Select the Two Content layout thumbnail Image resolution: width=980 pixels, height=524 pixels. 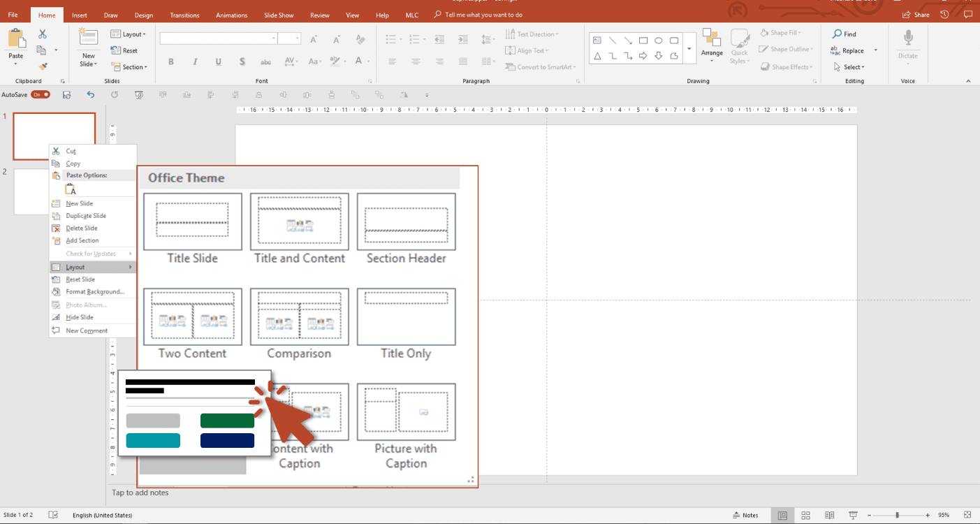[x=192, y=316]
